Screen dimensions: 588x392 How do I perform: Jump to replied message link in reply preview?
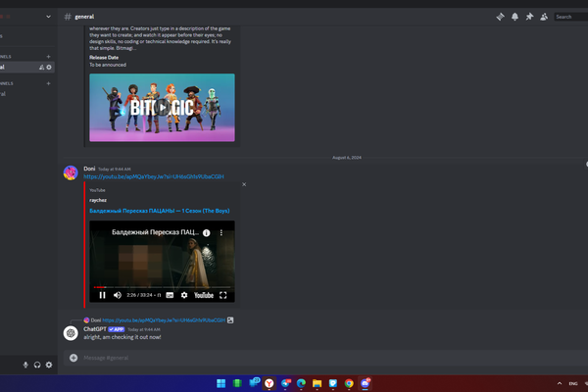[164, 320]
